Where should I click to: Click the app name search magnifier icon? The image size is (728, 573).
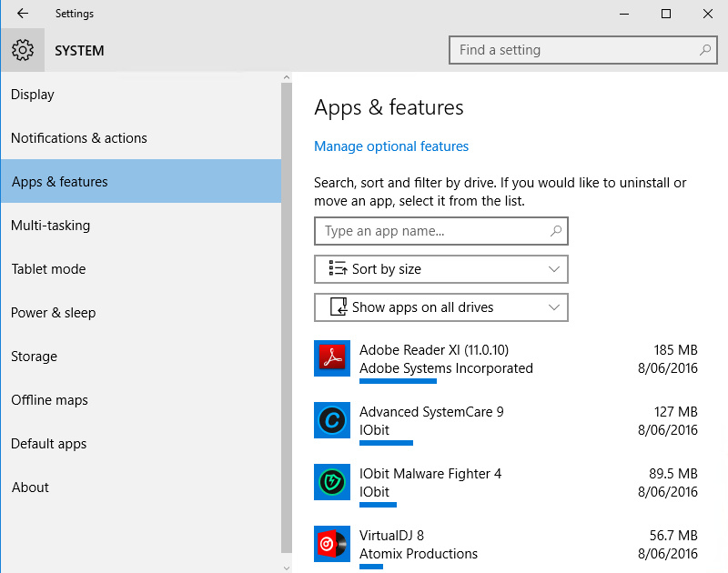coord(556,231)
